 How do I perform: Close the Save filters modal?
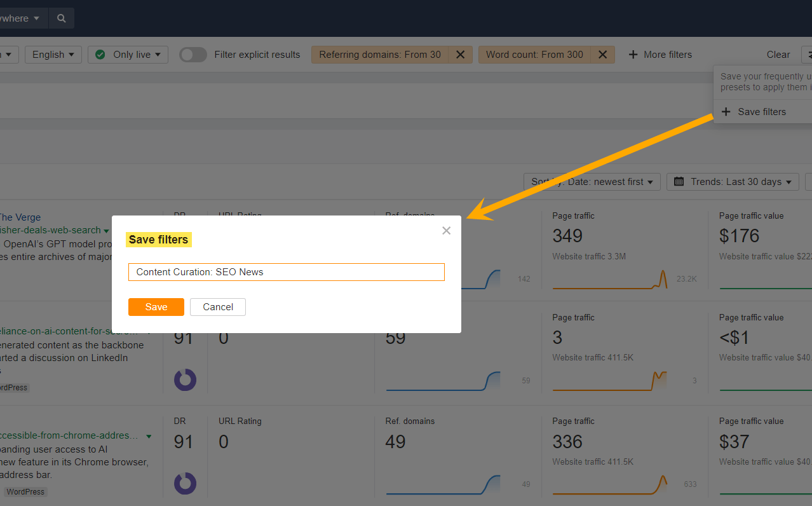[x=446, y=230]
